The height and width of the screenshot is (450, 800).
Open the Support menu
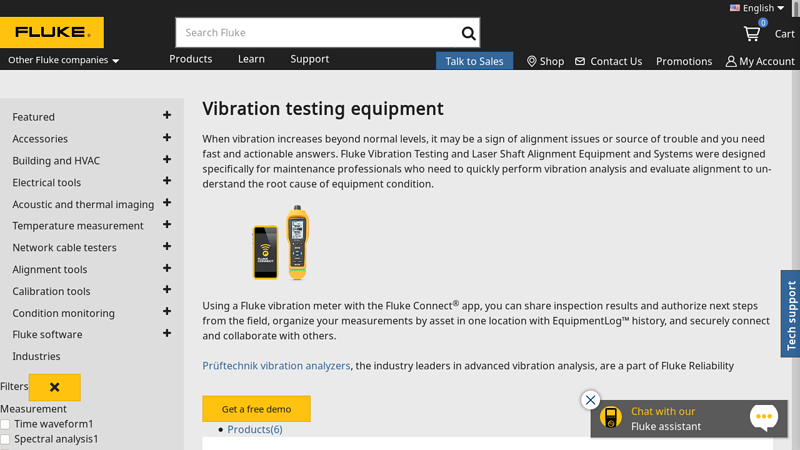(310, 59)
